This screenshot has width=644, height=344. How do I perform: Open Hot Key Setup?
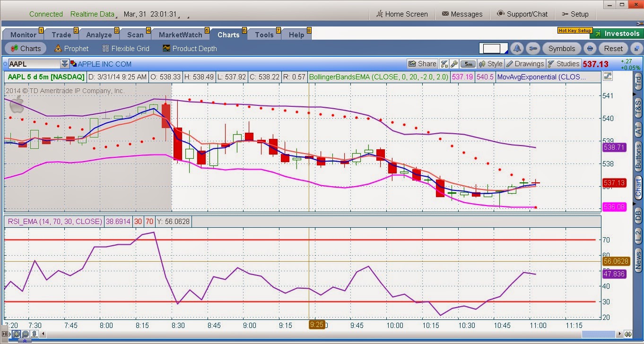click(574, 31)
